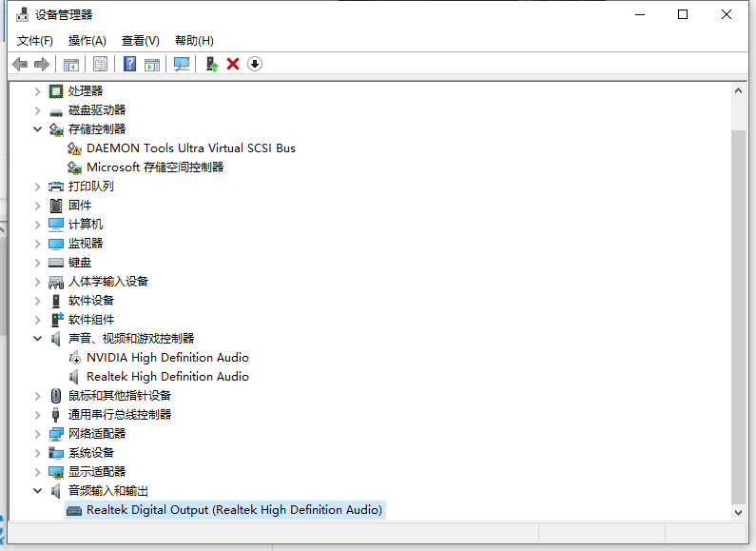756x551 pixels.
Task: Click the back arrow in toolbar
Action: point(20,64)
